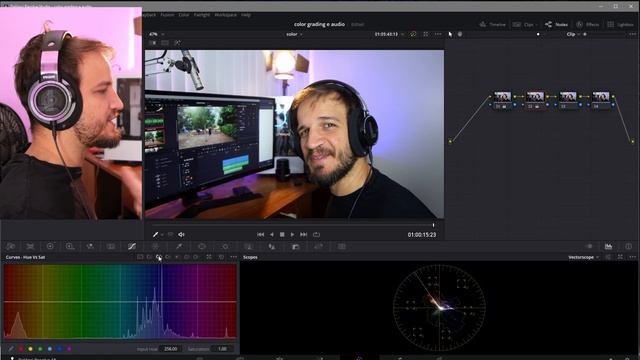Open the Key palette
This screenshot has height=360, width=640.
click(296, 246)
